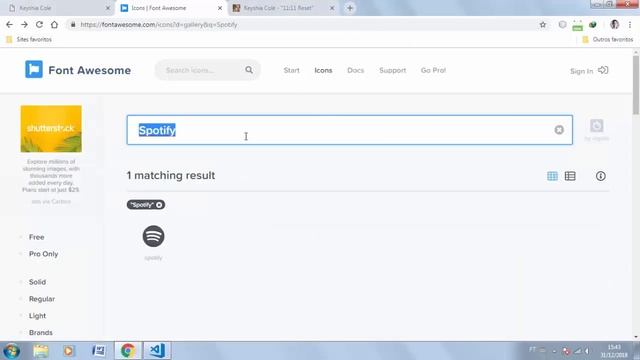Toggle the Light style filter
The width and height of the screenshot is (640, 360).
pos(37,316)
